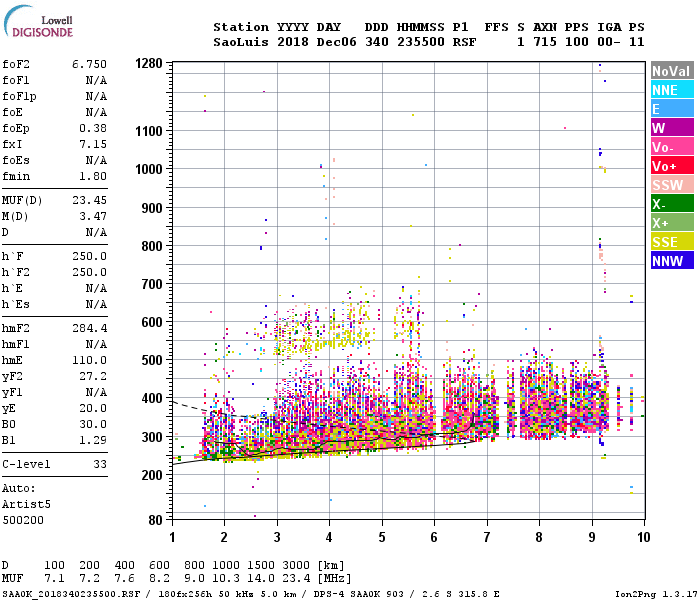The height and width of the screenshot is (600, 700).
Task: Click the 235500 time in header
Action: pos(421,42)
